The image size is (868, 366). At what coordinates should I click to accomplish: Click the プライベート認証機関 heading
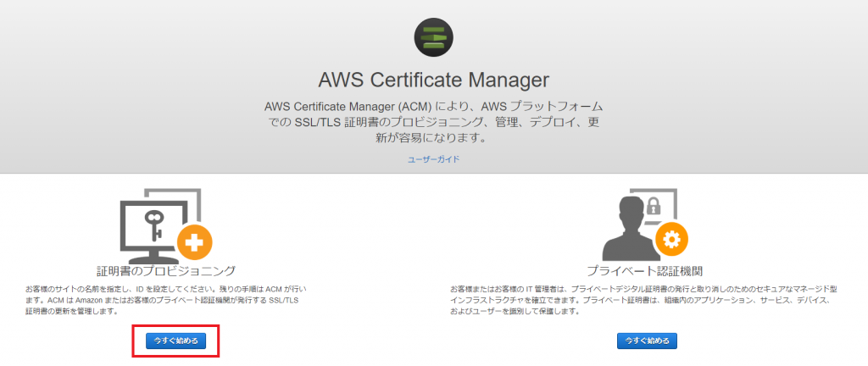[644, 271]
